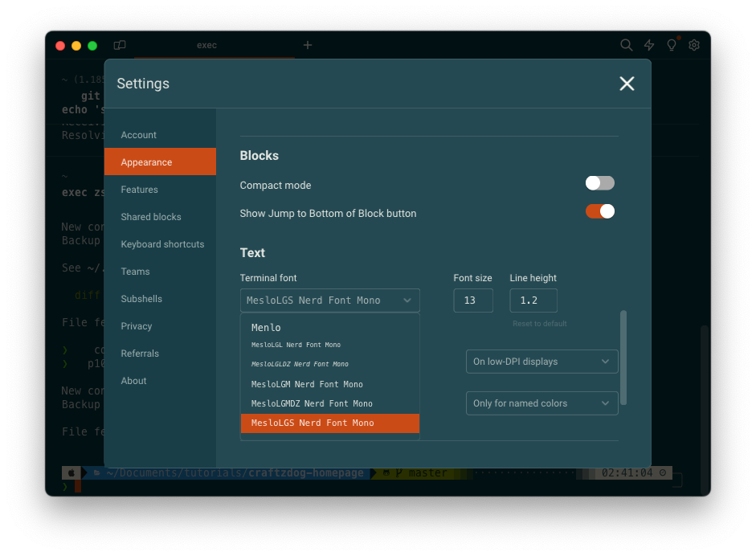
Task: Choose MesloLGL Nerd Font Mono option
Action: coord(329,345)
